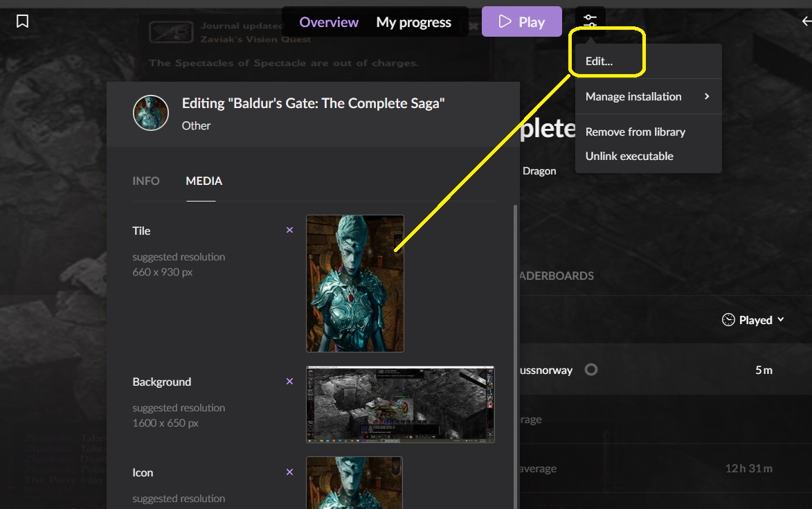Click the Icon label in media list
Screen dimensions: 812x509
tap(143, 472)
